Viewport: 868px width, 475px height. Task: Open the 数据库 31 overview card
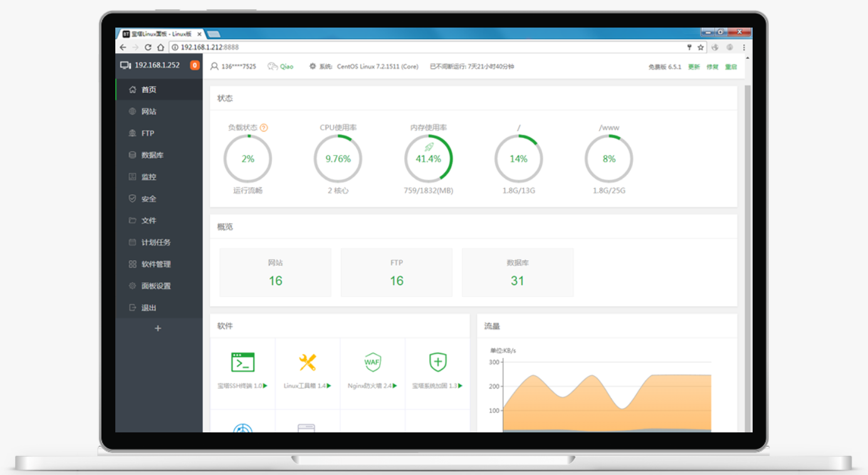coord(518,273)
